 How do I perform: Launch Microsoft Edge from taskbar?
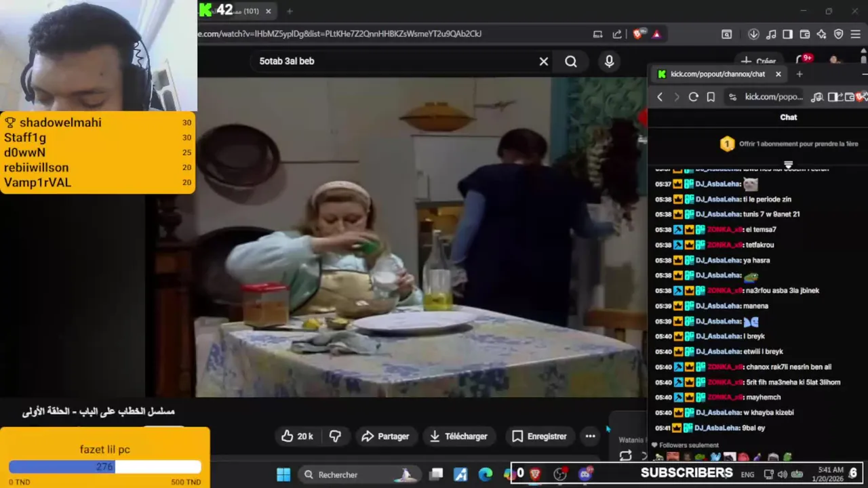pyautogui.click(x=486, y=474)
